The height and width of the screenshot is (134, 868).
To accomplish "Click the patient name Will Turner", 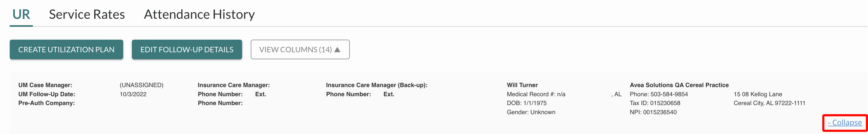I will (522, 85).
